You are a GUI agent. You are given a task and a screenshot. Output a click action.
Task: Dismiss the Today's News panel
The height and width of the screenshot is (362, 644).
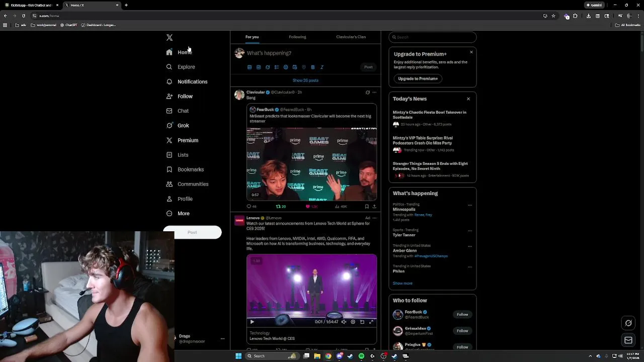pyautogui.click(x=468, y=99)
